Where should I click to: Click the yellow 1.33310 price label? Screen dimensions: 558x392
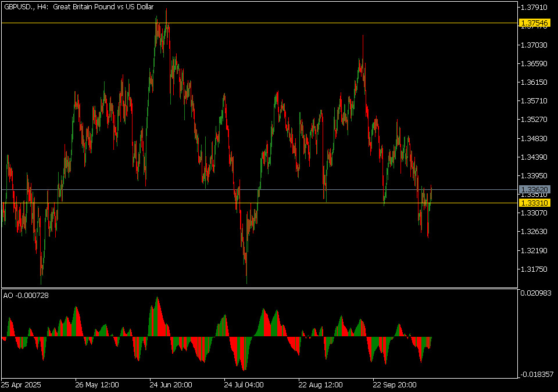click(534, 203)
